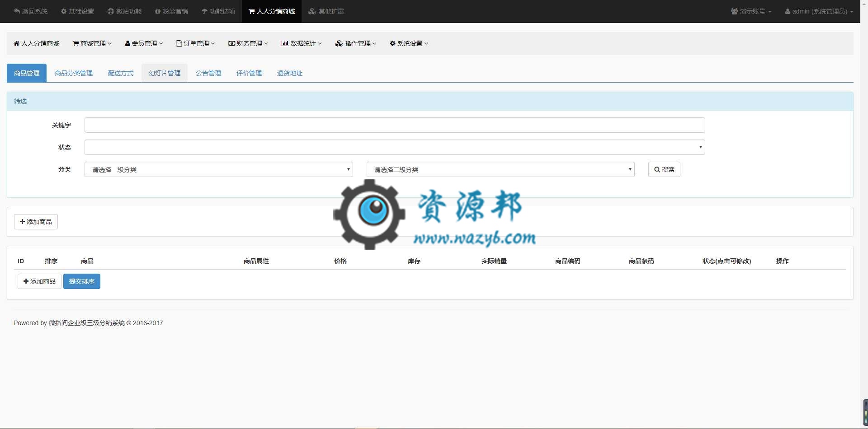This screenshot has height=429, width=868.
Task: Click the 搜索 button
Action: pyautogui.click(x=664, y=169)
